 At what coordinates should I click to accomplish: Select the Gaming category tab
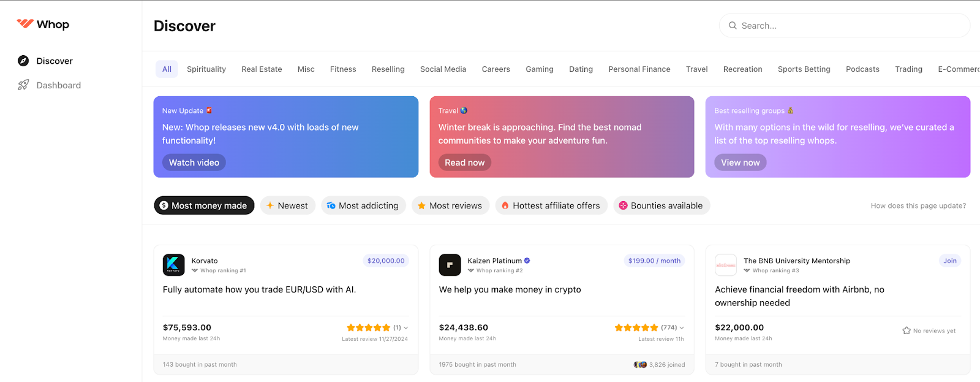coord(540,69)
